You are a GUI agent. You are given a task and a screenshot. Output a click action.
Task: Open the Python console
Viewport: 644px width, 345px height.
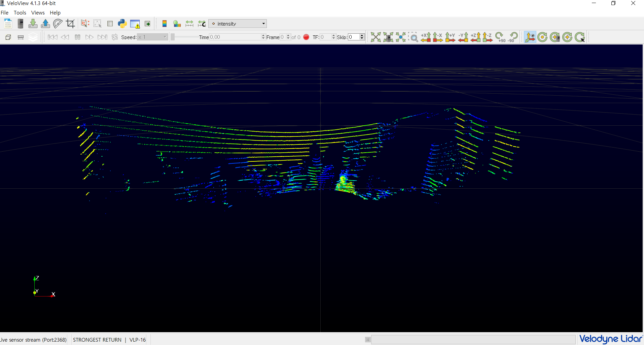pyautogui.click(x=122, y=24)
